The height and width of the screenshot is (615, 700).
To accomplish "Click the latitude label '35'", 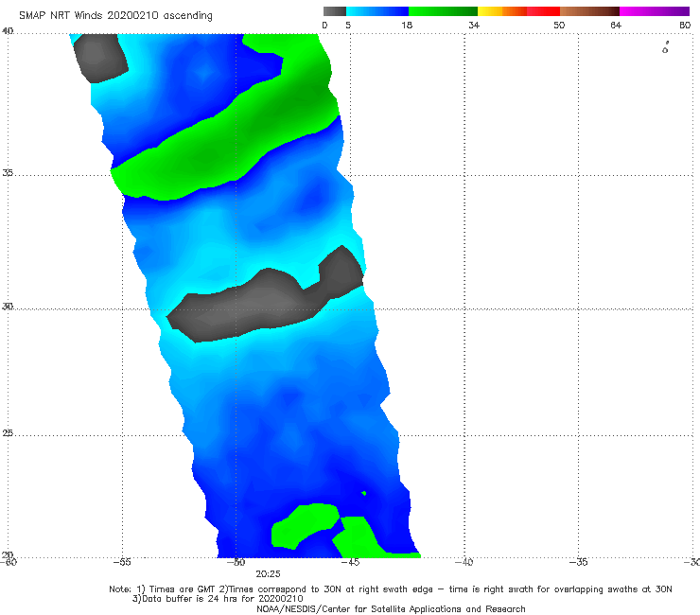I will [8, 172].
